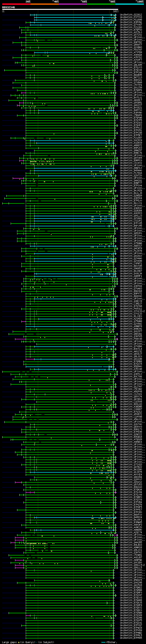Click UniRef100_Q75QN9 label
146x644 pixels.
pos(131,321)
